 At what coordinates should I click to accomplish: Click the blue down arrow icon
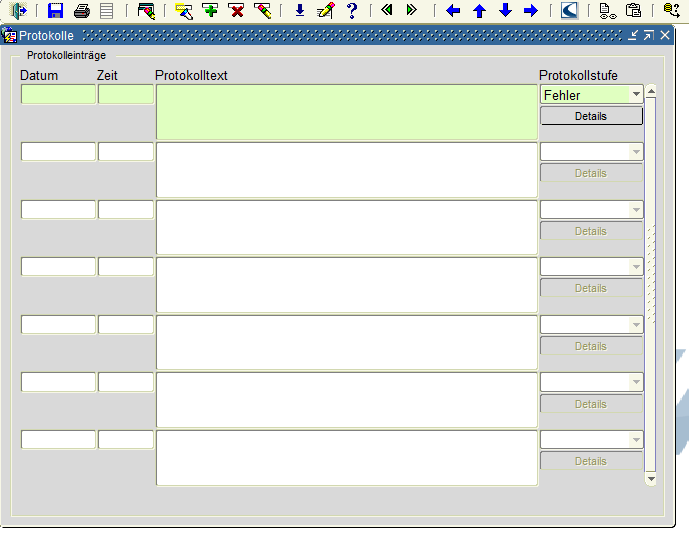tap(505, 11)
